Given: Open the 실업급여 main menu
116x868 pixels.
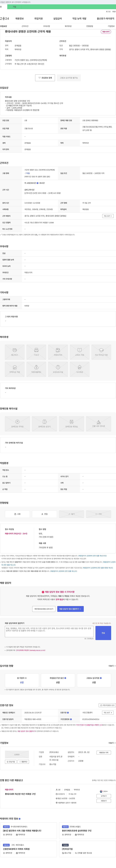Looking at the screenshot, I should tap(58, 19).
